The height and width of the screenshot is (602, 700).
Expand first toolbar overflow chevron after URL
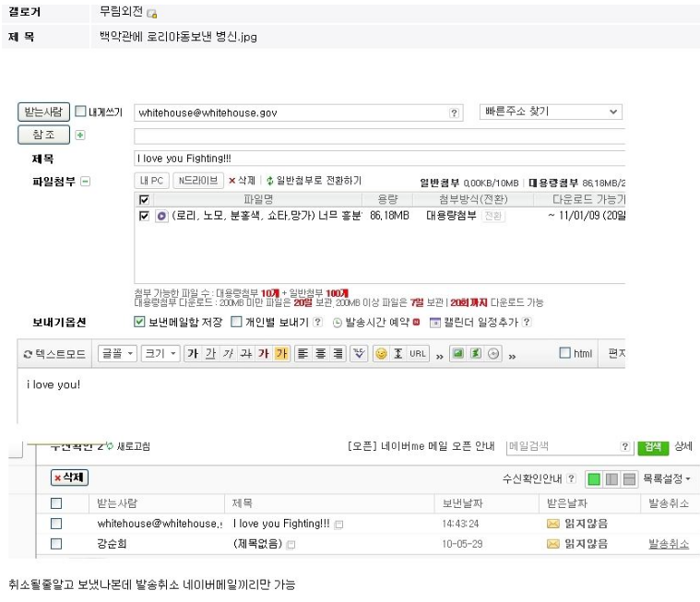(x=439, y=356)
